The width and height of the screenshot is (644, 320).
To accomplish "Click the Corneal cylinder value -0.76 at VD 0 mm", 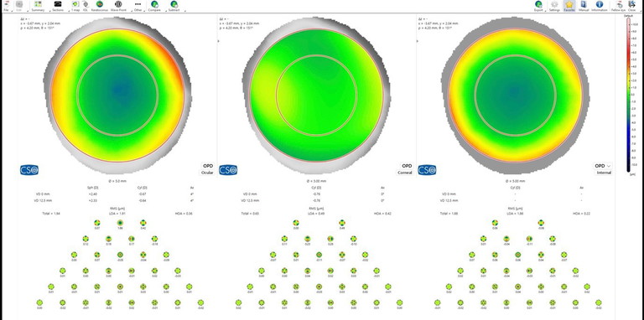I will coord(316,194).
